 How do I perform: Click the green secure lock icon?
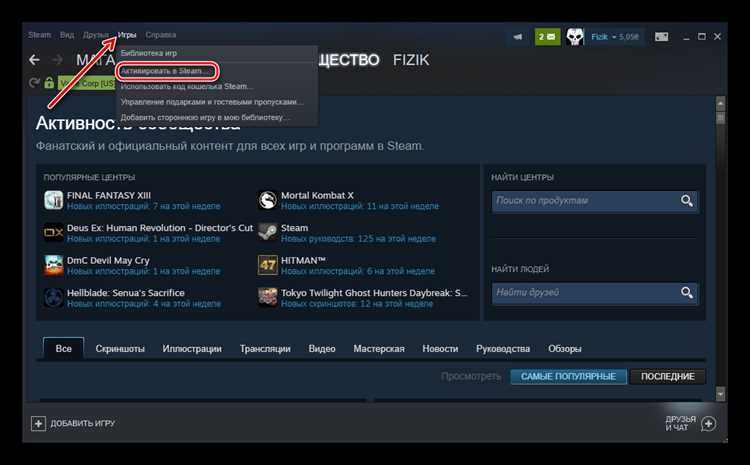pos(49,83)
